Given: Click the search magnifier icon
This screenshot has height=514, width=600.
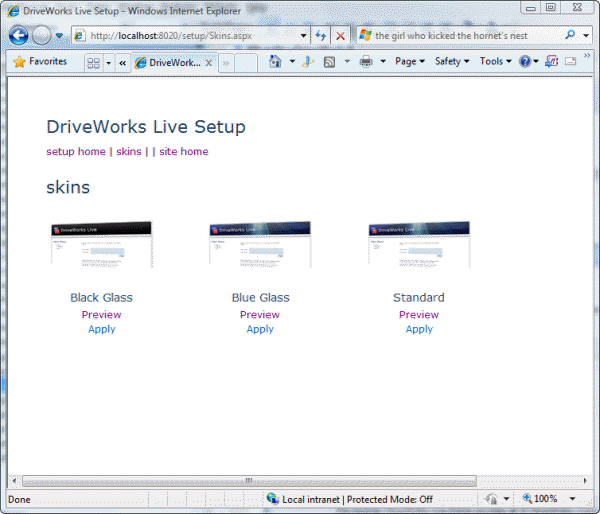Looking at the screenshot, I should point(571,35).
